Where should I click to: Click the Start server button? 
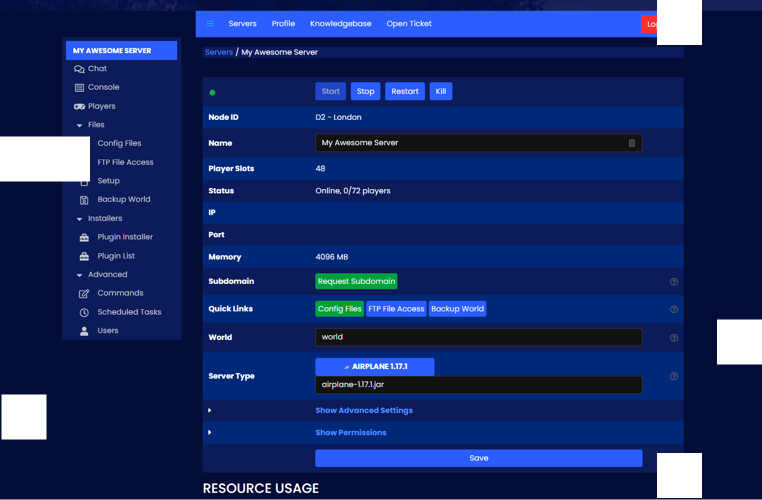330,91
